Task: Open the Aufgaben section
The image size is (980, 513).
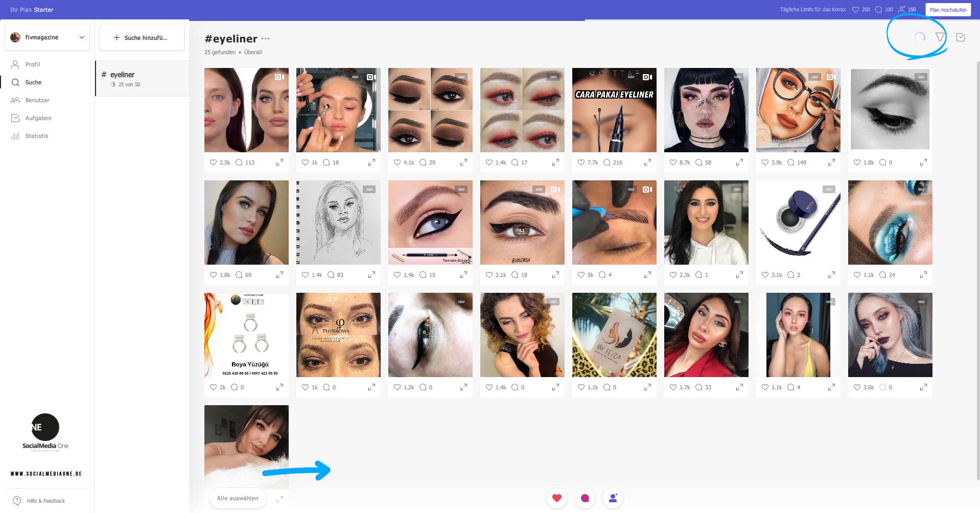Action: tap(38, 118)
